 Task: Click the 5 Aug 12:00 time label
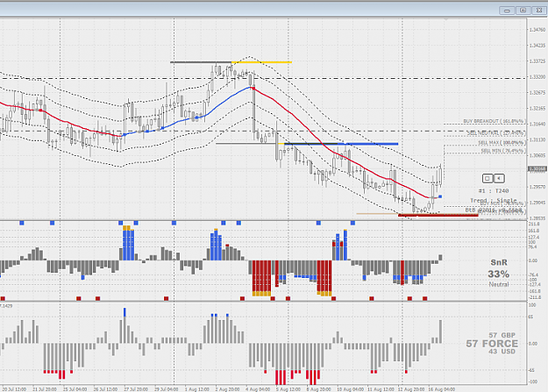288,388
